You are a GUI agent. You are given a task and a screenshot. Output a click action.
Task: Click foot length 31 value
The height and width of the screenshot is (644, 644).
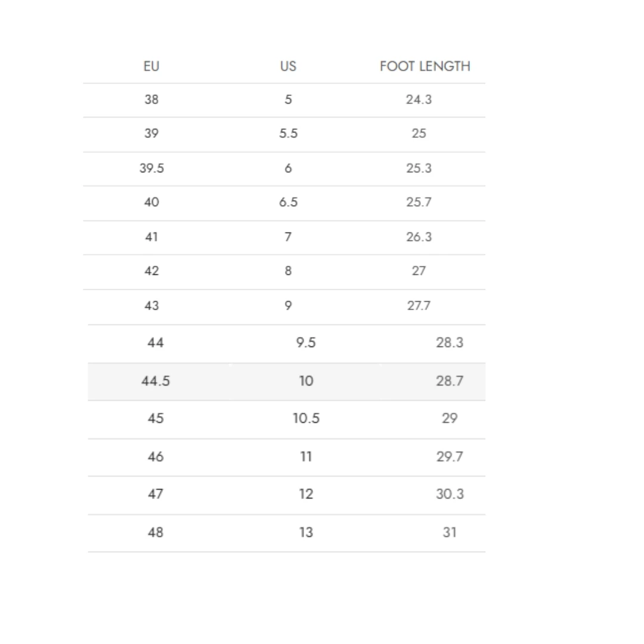click(x=450, y=532)
